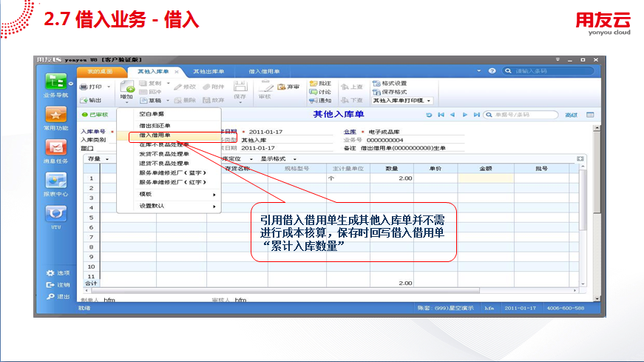Jump to the last document record

pos(476,115)
